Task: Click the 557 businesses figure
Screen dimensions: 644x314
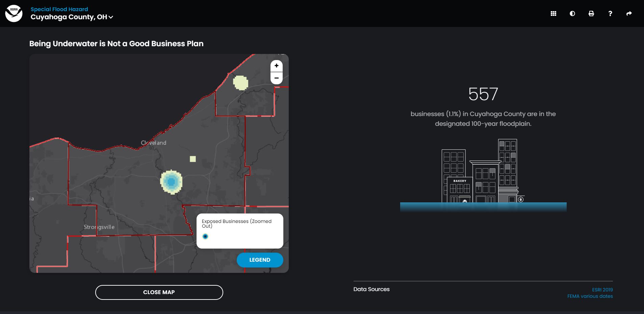Action: click(x=483, y=94)
